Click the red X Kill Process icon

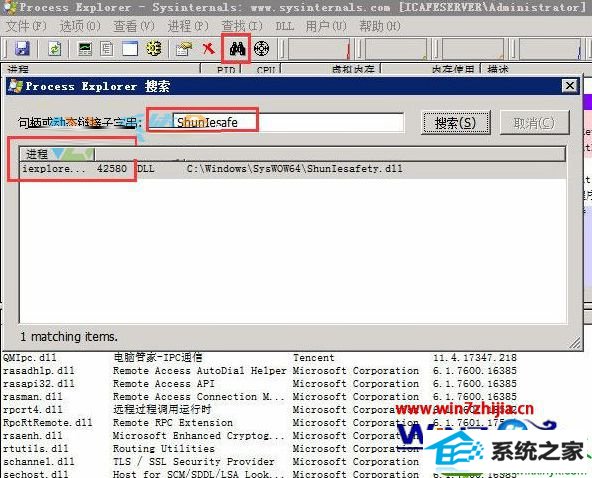tap(208, 48)
